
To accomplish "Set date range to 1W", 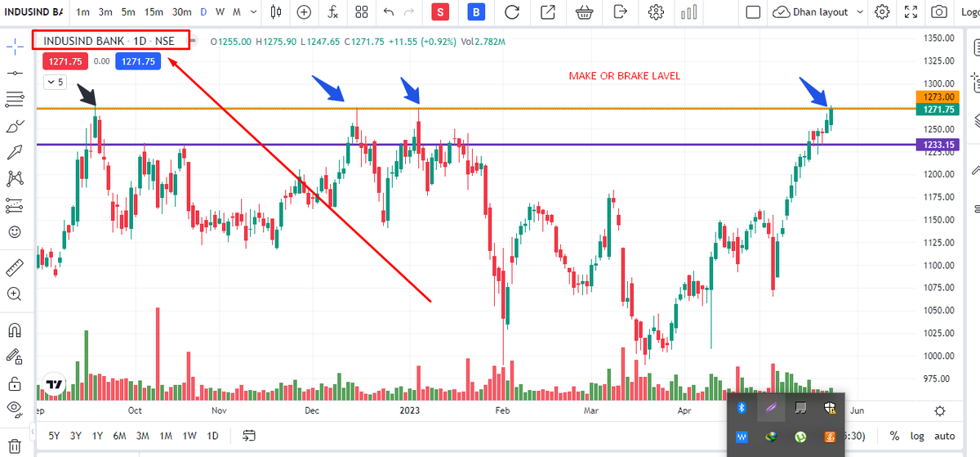I will coord(189,435).
